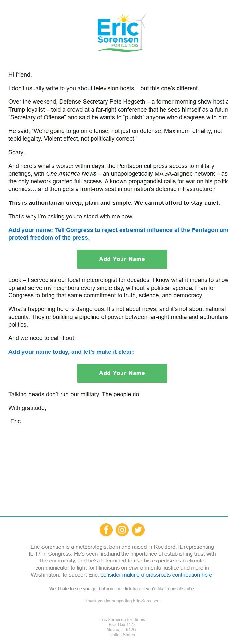The width and height of the screenshot is (228, 644).
Task: Click the 'With gratitude,' closing line
Action: click(x=27, y=408)
